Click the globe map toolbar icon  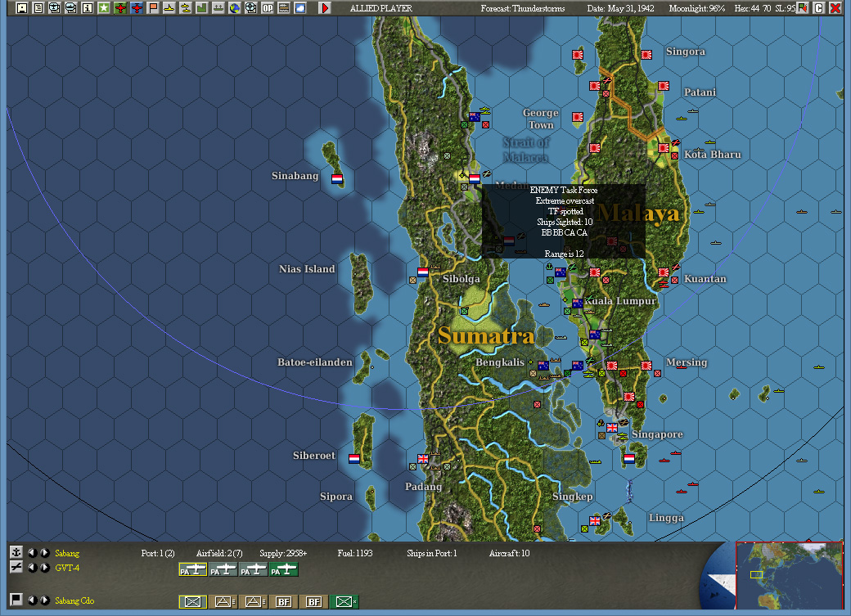pyautogui.click(x=234, y=8)
